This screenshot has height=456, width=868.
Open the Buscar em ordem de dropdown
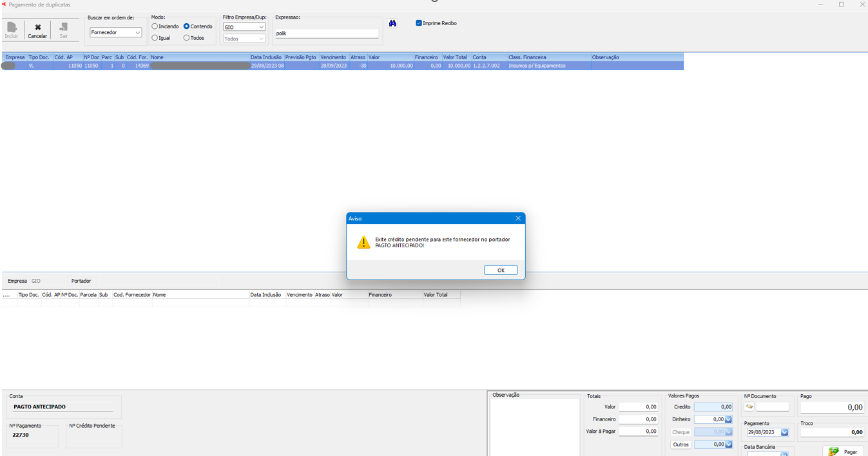click(137, 32)
